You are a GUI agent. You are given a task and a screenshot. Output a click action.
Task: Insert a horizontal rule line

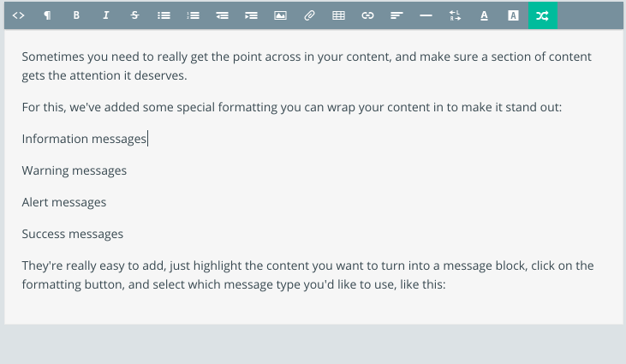[426, 15]
